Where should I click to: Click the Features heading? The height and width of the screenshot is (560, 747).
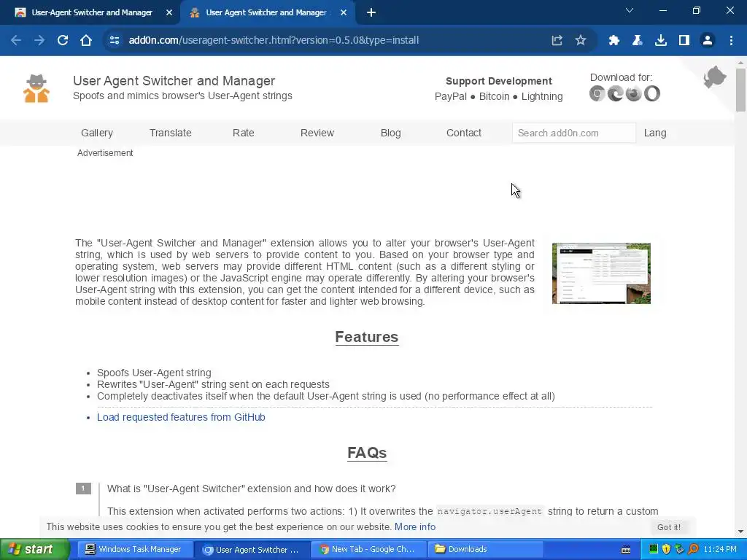point(367,337)
